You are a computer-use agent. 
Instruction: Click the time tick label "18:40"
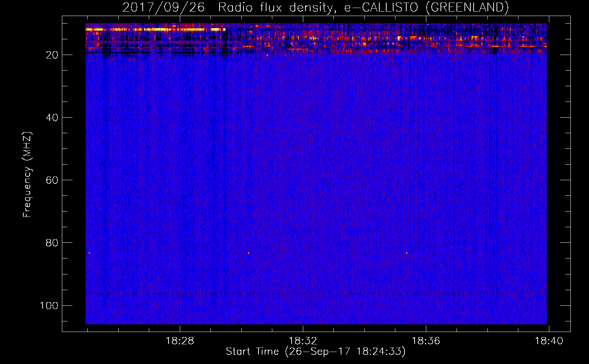[549, 341]
